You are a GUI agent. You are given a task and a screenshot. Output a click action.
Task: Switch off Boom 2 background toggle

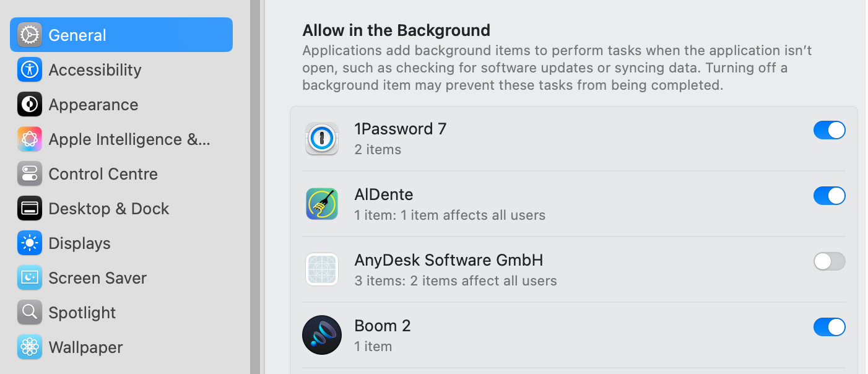pyautogui.click(x=829, y=327)
